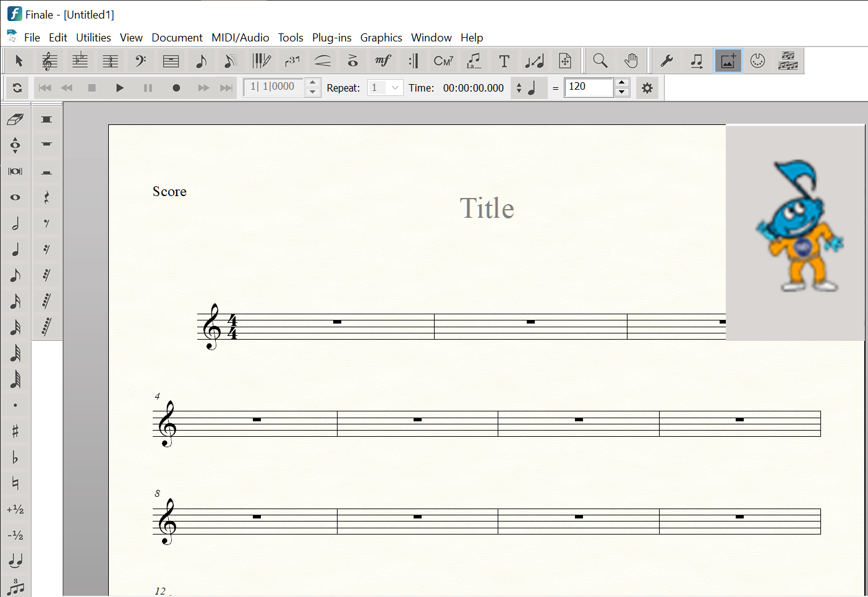Select the Zoom magnifier tool
868x597 pixels.
click(x=600, y=61)
